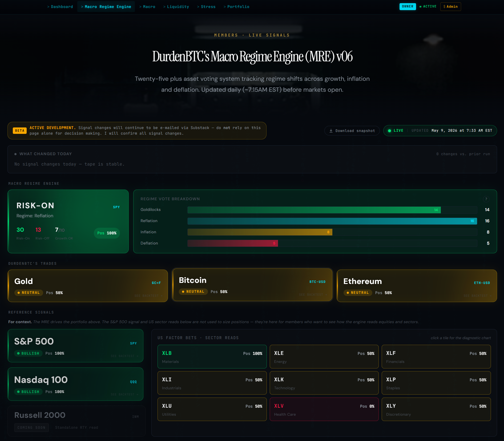
Task: Click the Admin button
Action: 450,7
